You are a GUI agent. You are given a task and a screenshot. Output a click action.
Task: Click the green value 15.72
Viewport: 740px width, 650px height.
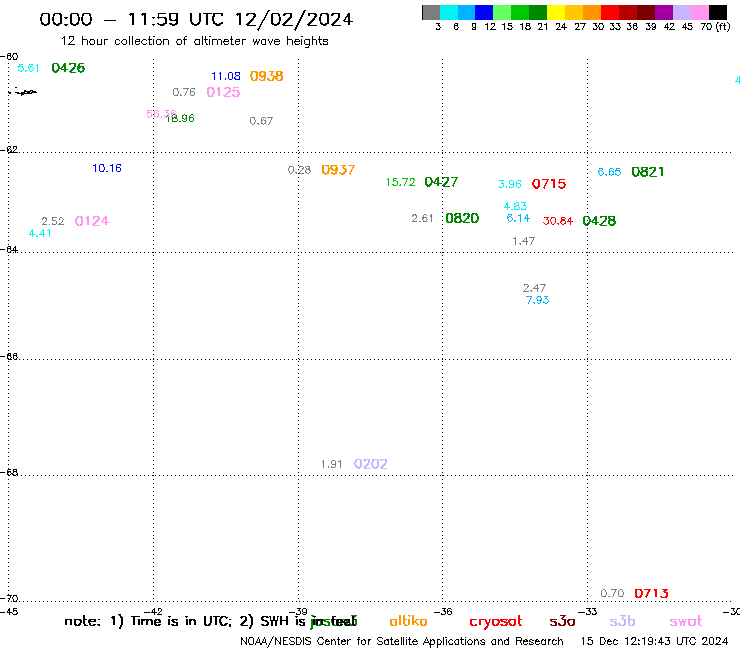(x=401, y=182)
